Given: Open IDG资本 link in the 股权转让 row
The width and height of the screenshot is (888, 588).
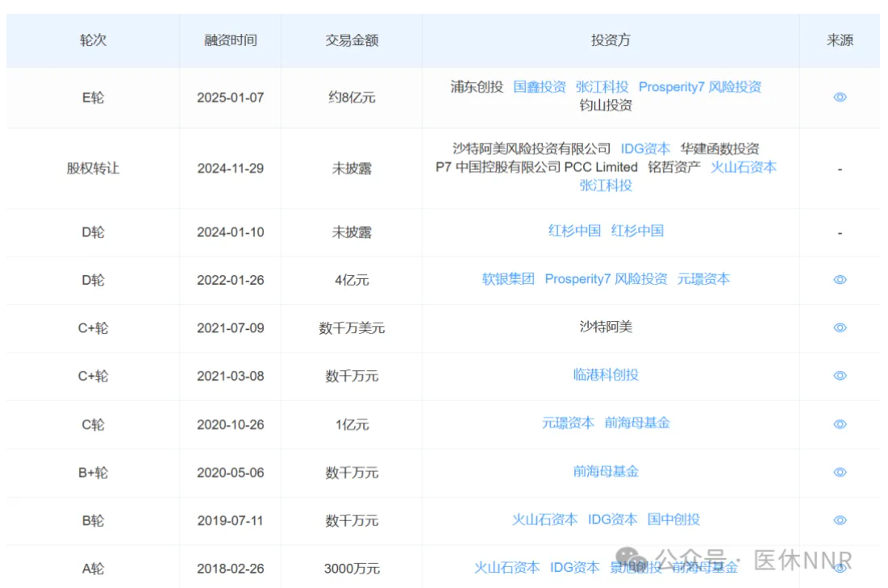Looking at the screenshot, I should pos(645,148).
